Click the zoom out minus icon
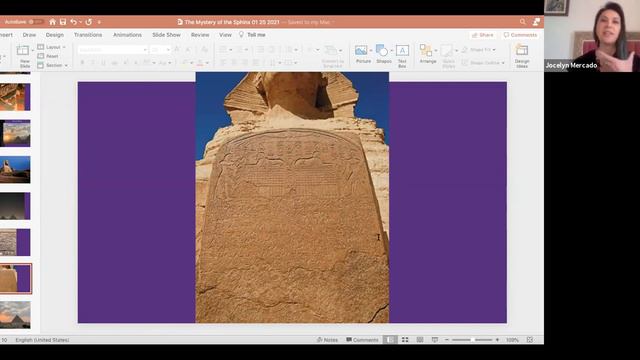Image resolution: width=640 pixels, height=360 pixels. [447, 340]
